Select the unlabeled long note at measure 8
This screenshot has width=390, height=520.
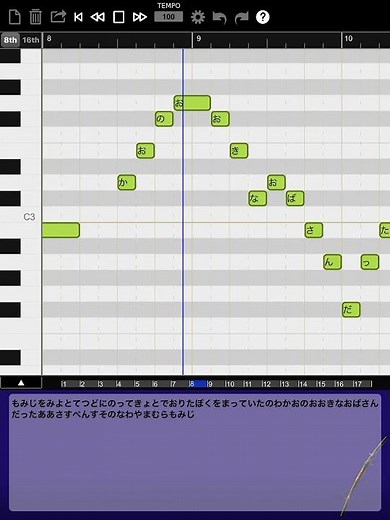(61, 230)
